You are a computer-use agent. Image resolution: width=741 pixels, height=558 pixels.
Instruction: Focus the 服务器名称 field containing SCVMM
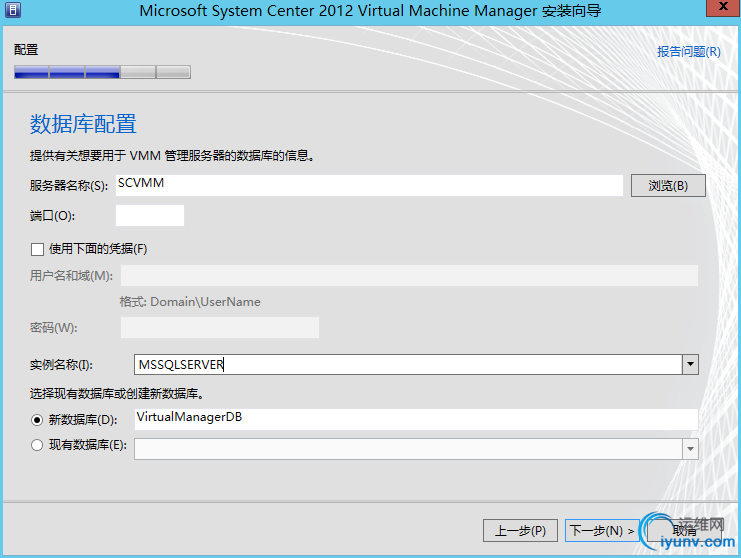coord(369,185)
